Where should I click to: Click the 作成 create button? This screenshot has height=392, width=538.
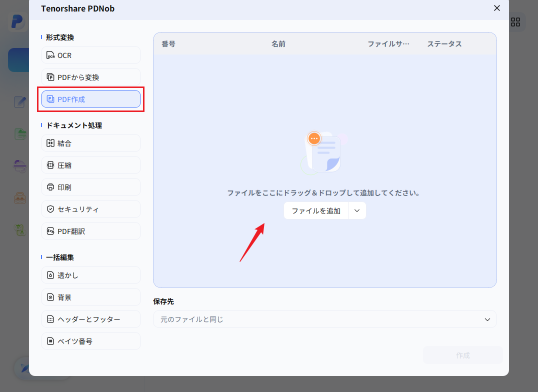[x=463, y=355]
